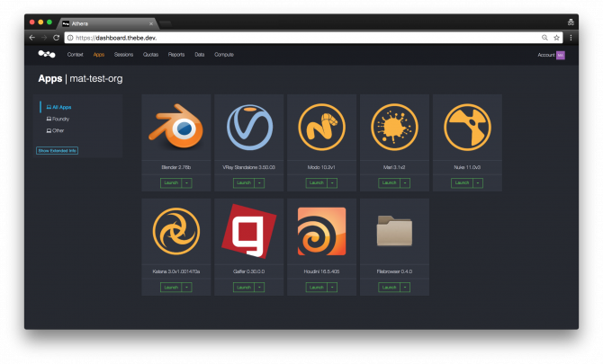Click the zoom magnifier in address bar
The width and height of the screenshot is (603, 364).
pyautogui.click(x=544, y=38)
